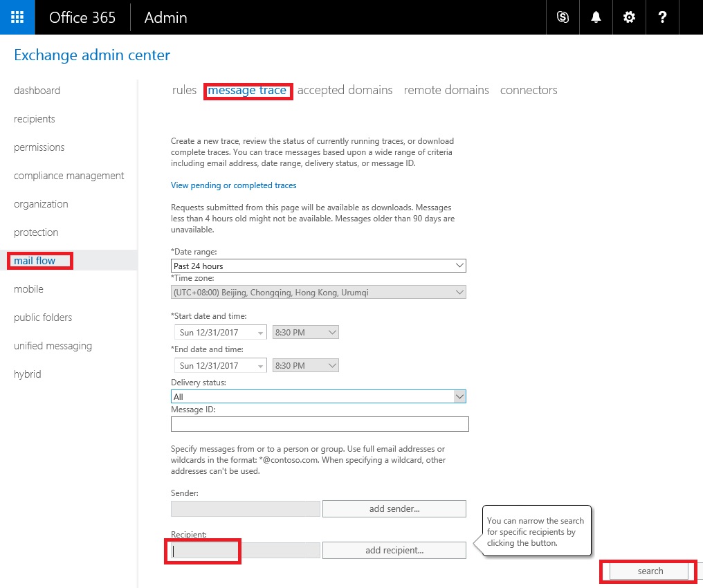
Task: Open the notifications bell
Action: [595, 17]
